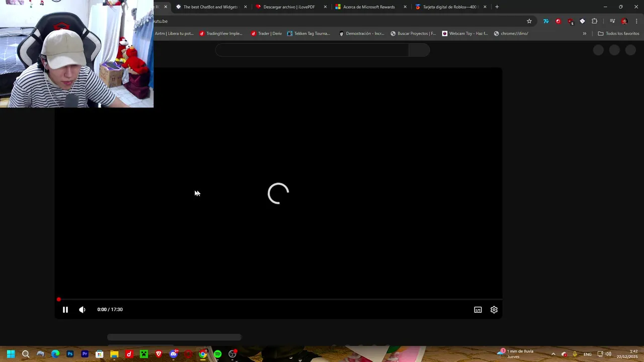Bookmark this page with the star icon
This screenshot has width=644, height=362.
[529, 21]
